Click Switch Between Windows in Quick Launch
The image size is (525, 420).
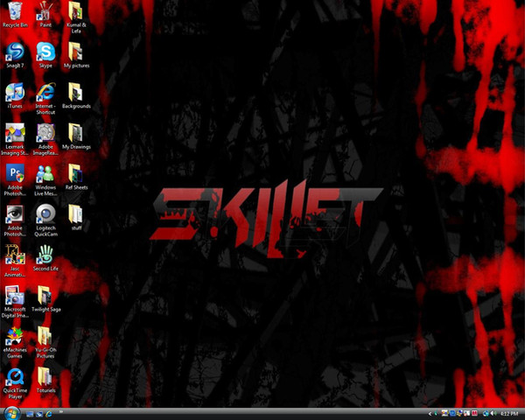coord(39,414)
